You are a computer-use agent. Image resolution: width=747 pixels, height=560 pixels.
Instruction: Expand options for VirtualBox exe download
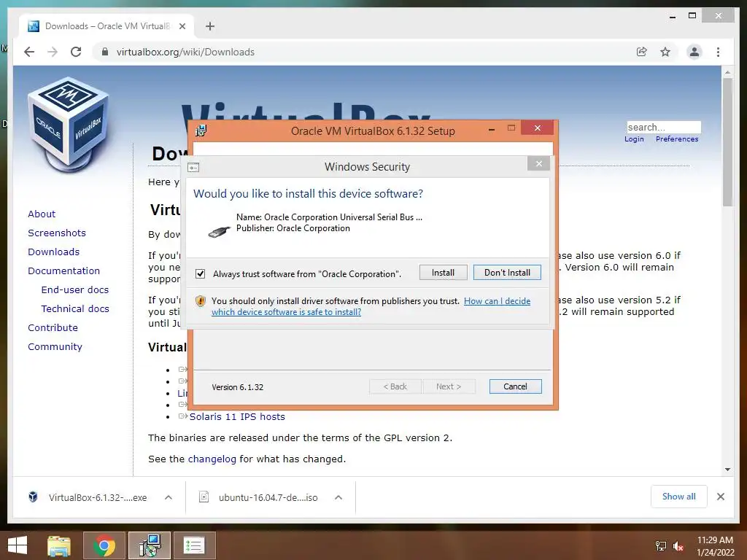169,497
